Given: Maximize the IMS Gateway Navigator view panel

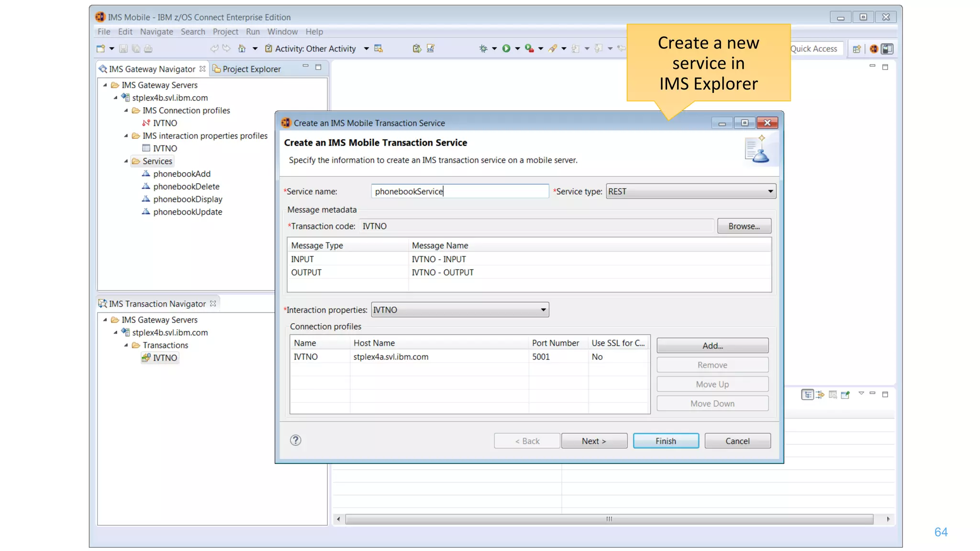Looking at the screenshot, I should coord(318,67).
